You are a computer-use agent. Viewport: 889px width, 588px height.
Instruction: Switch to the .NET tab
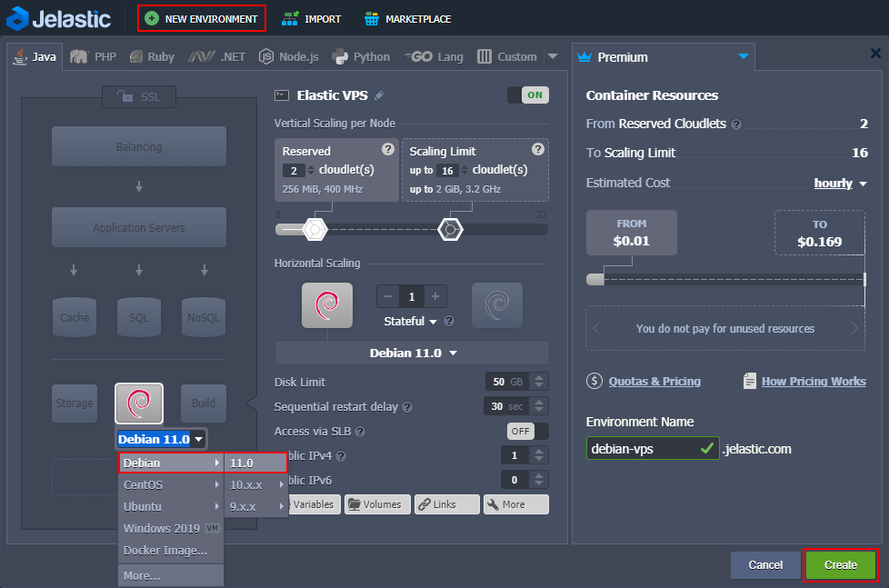[216, 56]
